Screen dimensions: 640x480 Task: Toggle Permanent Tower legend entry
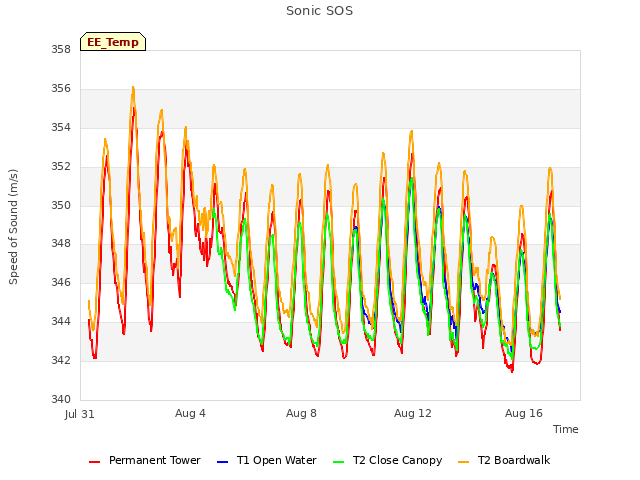pyautogui.click(x=145, y=460)
